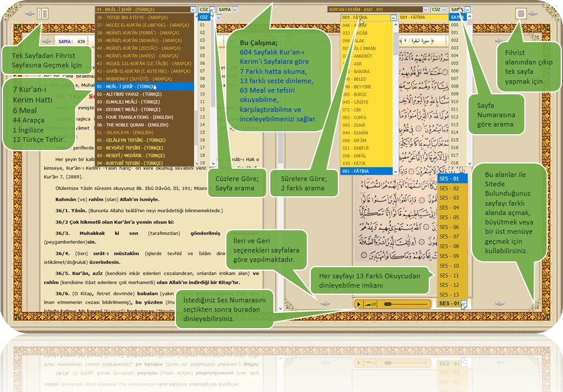This screenshot has width=563, height=392.
Task: Click the top-right forward arrow icon
Action: click(x=534, y=13)
